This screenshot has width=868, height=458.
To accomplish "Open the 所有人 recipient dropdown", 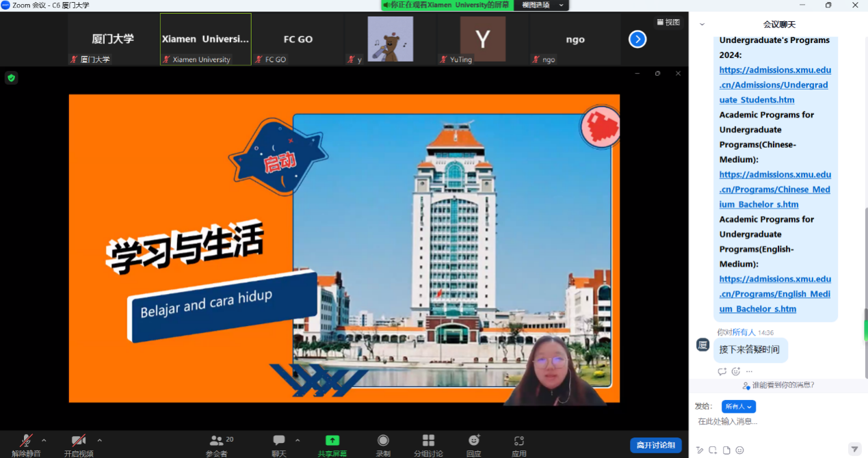I will click(738, 406).
